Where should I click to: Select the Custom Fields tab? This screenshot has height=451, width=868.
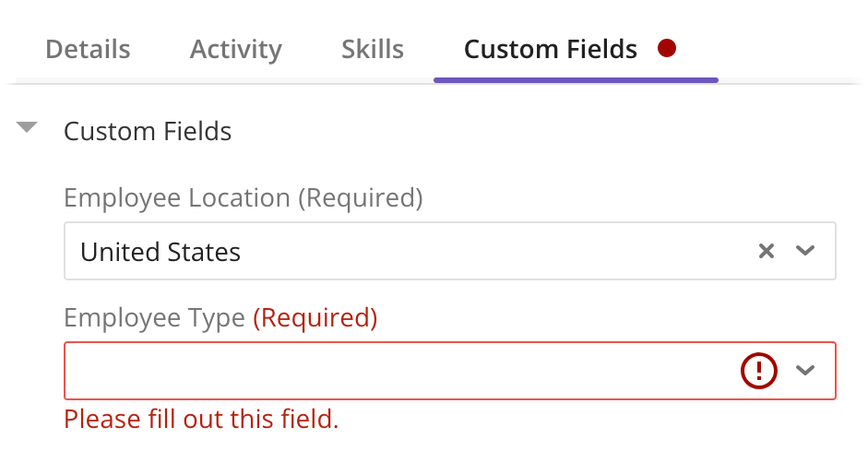click(x=550, y=49)
